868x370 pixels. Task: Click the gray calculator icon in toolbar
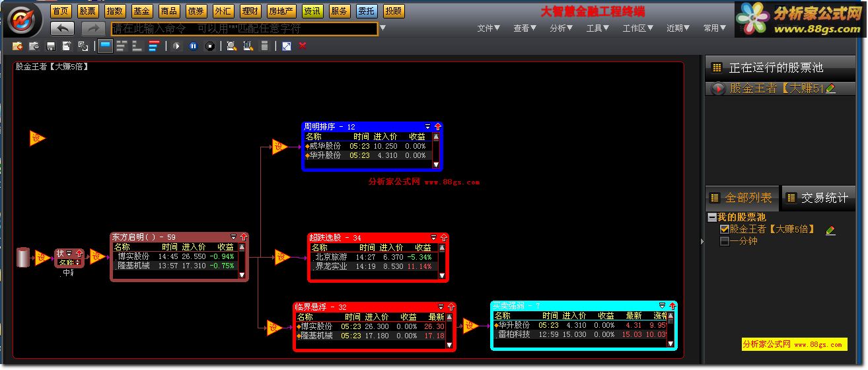point(265,46)
